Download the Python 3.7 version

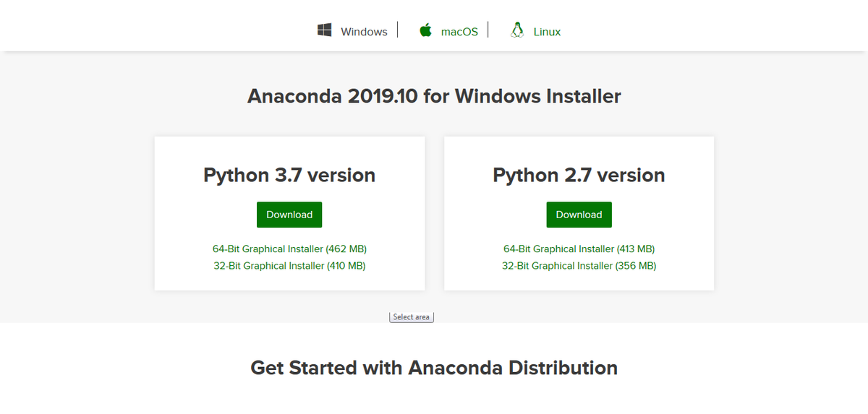pos(289,215)
